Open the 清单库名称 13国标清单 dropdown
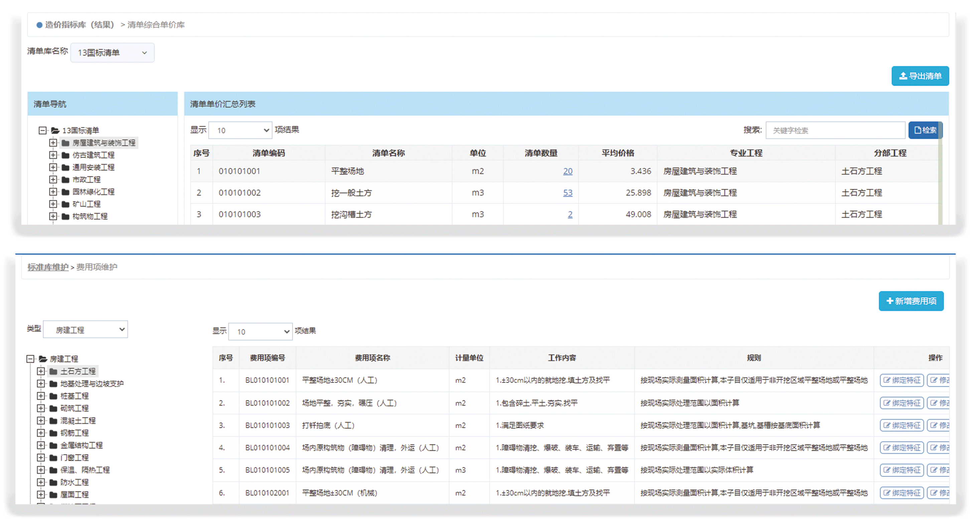This screenshot has height=522, width=980. tap(112, 53)
